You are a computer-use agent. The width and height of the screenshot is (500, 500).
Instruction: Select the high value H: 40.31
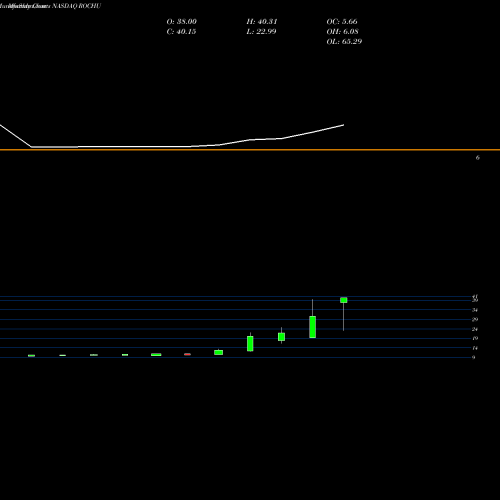262,22
